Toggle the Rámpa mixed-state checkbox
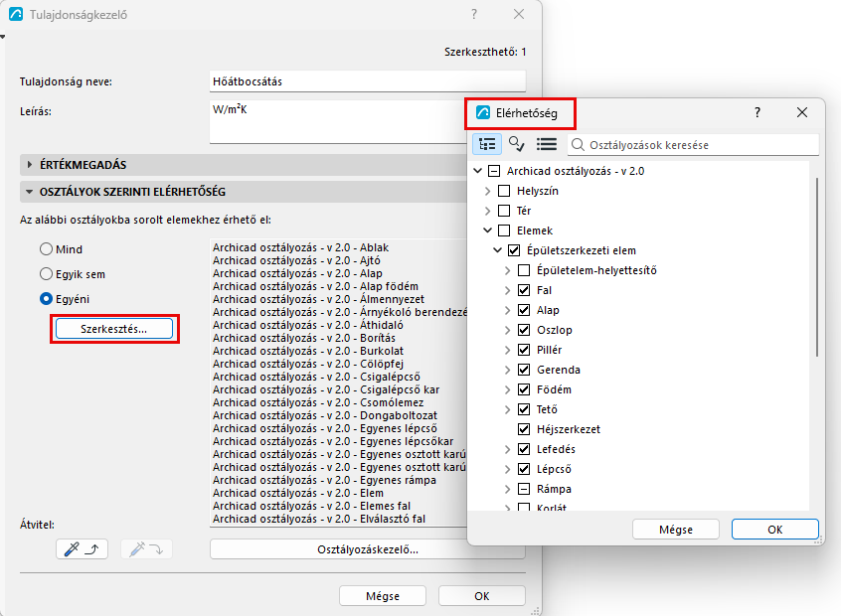841x616 pixels. [x=524, y=489]
